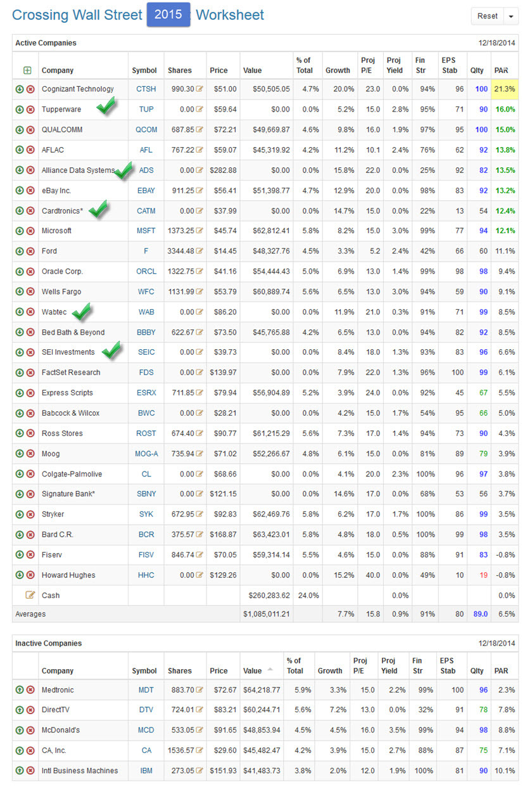Select the Active Companies date 12/18/2014
Screen dimensions: 532x787
(x=498, y=43)
